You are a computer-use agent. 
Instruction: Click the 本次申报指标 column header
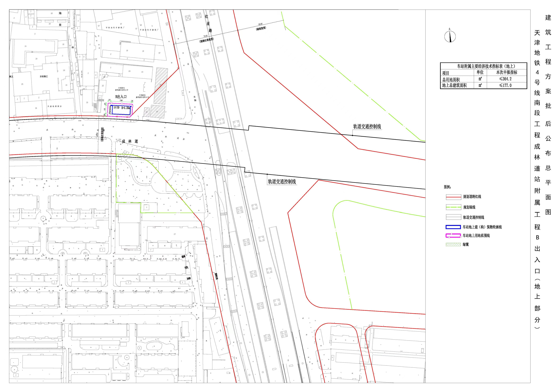click(x=507, y=72)
